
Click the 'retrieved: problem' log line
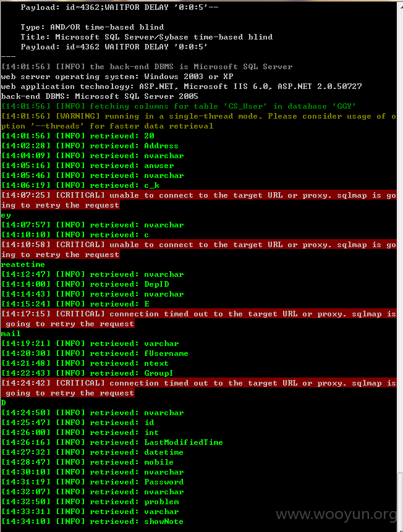[x=90, y=502]
